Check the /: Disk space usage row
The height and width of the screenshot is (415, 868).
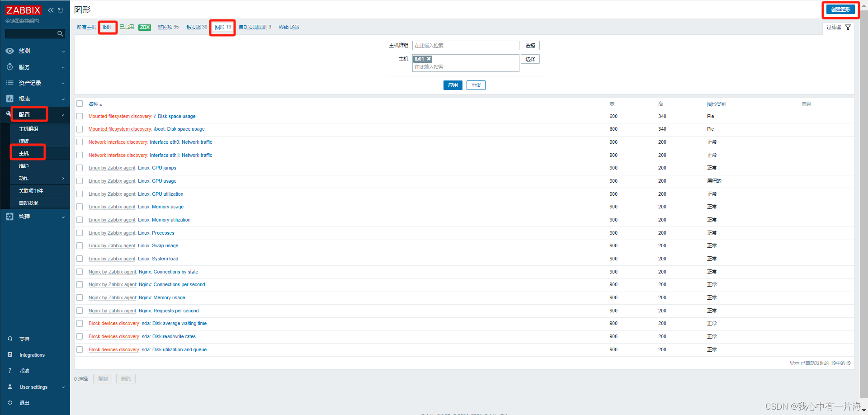click(80, 116)
